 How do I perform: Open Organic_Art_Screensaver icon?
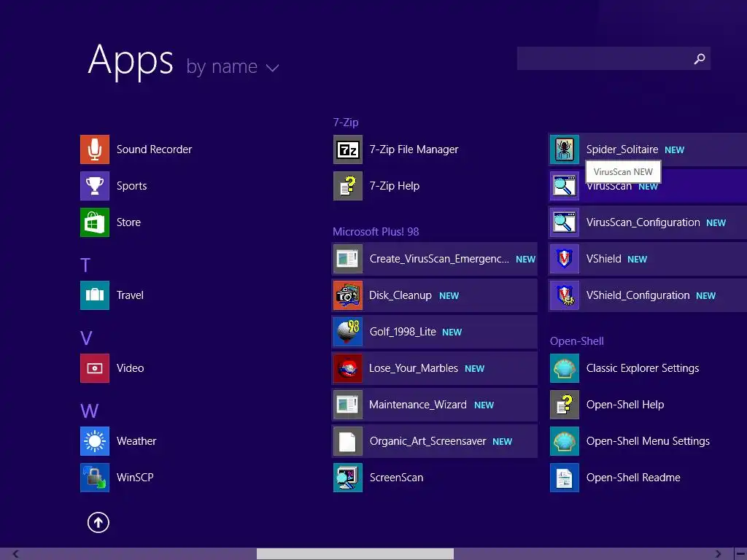(348, 441)
